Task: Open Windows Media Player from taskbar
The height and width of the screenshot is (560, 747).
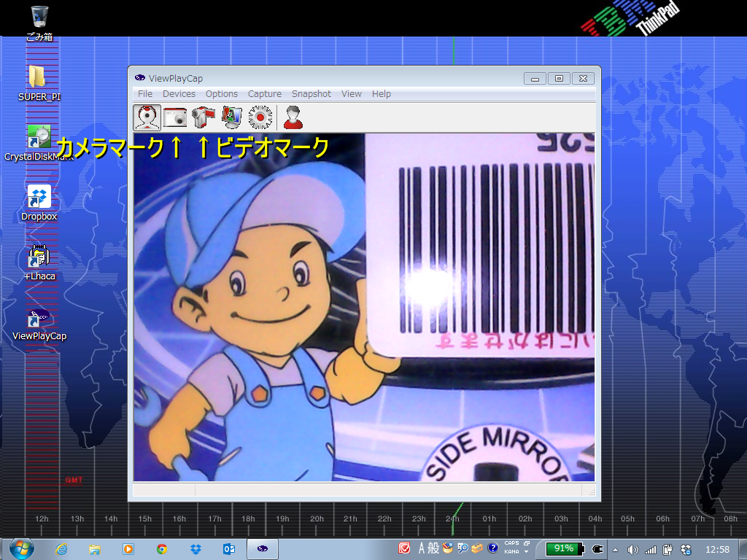Action: tap(128, 549)
